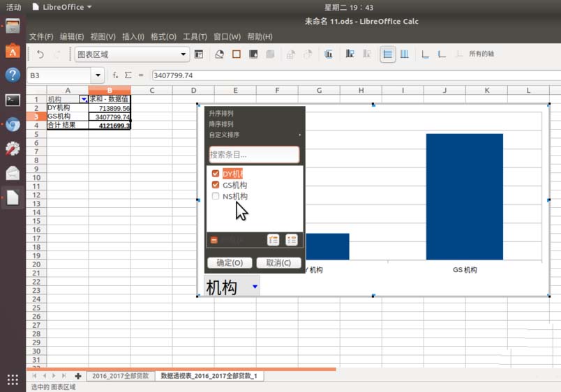Uncheck the DY机构 checkbox
The width and height of the screenshot is (561, 392).
coord(216,174)
